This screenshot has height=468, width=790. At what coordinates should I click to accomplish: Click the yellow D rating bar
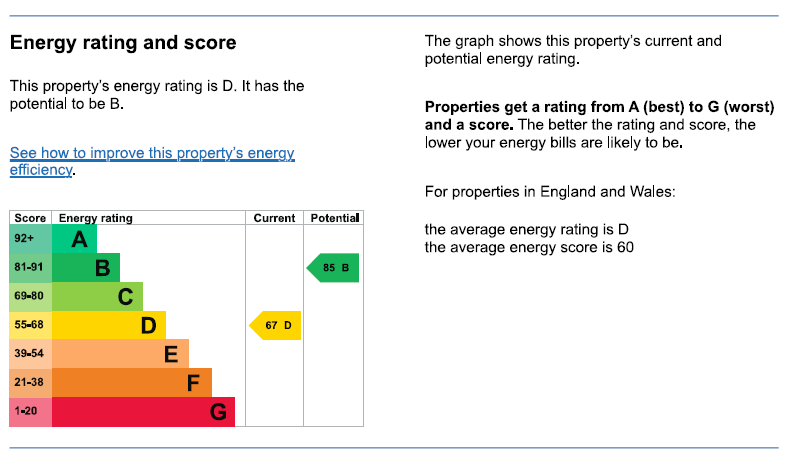[108, 326]
